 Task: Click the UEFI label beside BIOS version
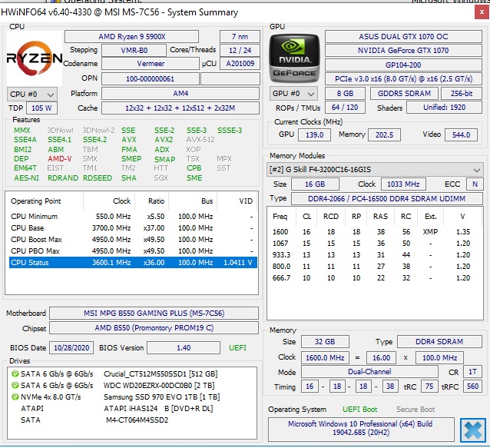tap(237, 347)
